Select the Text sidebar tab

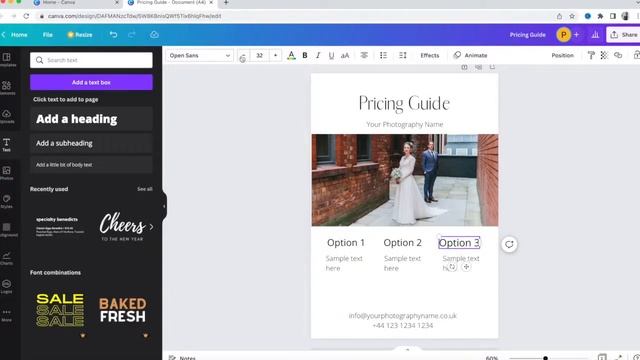7,144
